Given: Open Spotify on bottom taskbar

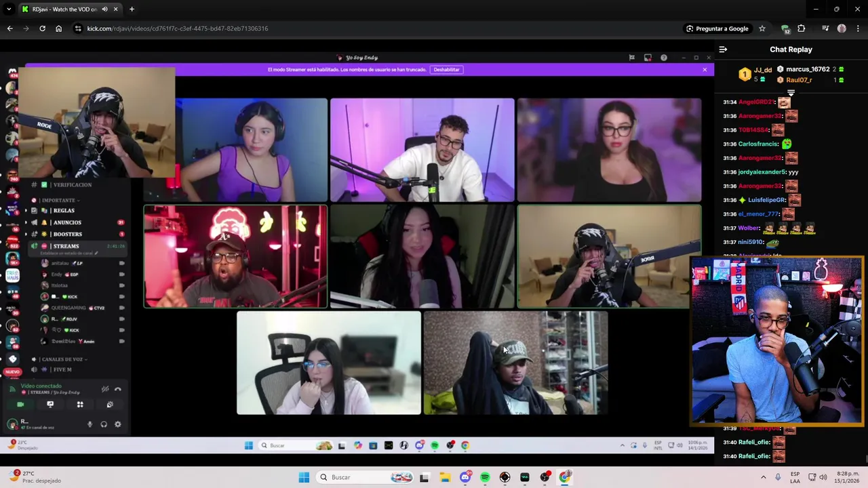Looking at the screenshot, I should (x=485, y=477).
